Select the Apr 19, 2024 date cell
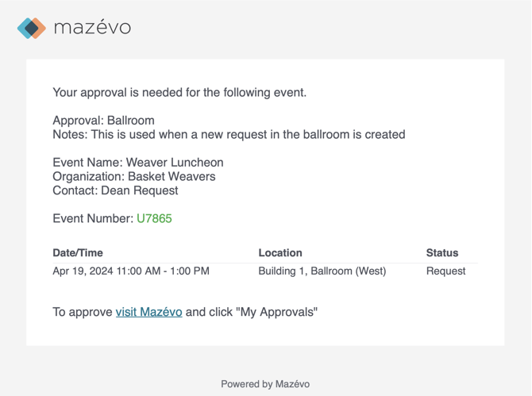This screenshot has width=532, height=396. pyautogui.click(x=131, y=271)
